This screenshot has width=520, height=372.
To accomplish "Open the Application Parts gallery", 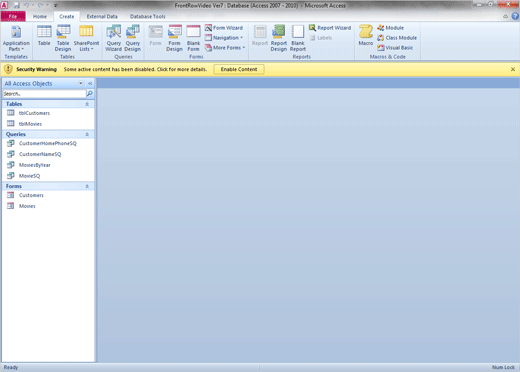I will pyautogui.click(x=16, y=38).
